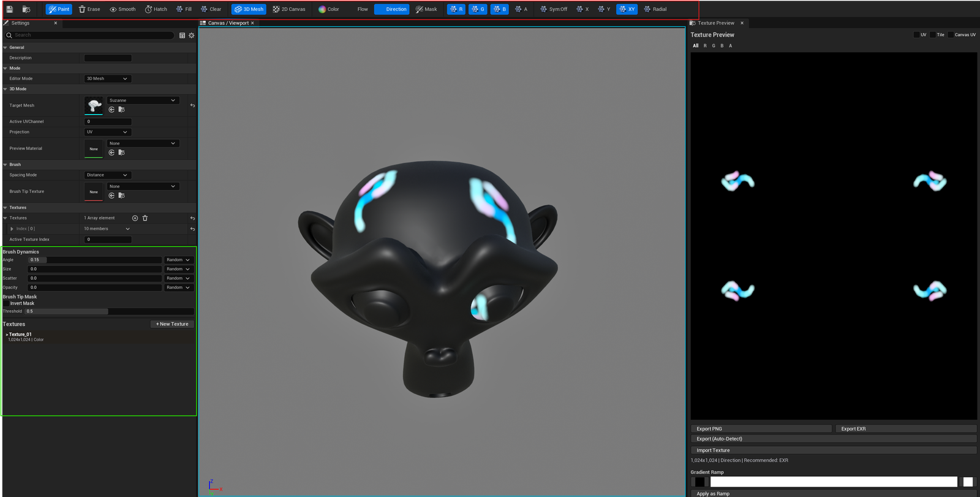Enable UV checkbox in Texture Preview
This screenshot has height=497, width=980.
(x=916, y=35)
